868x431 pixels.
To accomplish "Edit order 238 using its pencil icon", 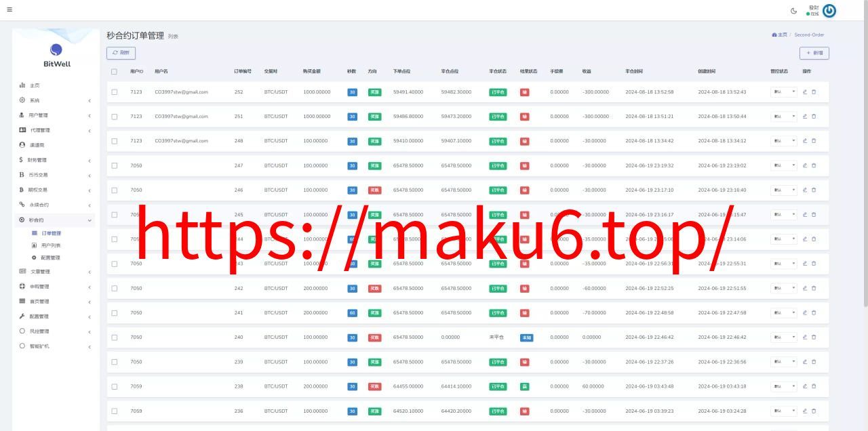I will (805, 386).
